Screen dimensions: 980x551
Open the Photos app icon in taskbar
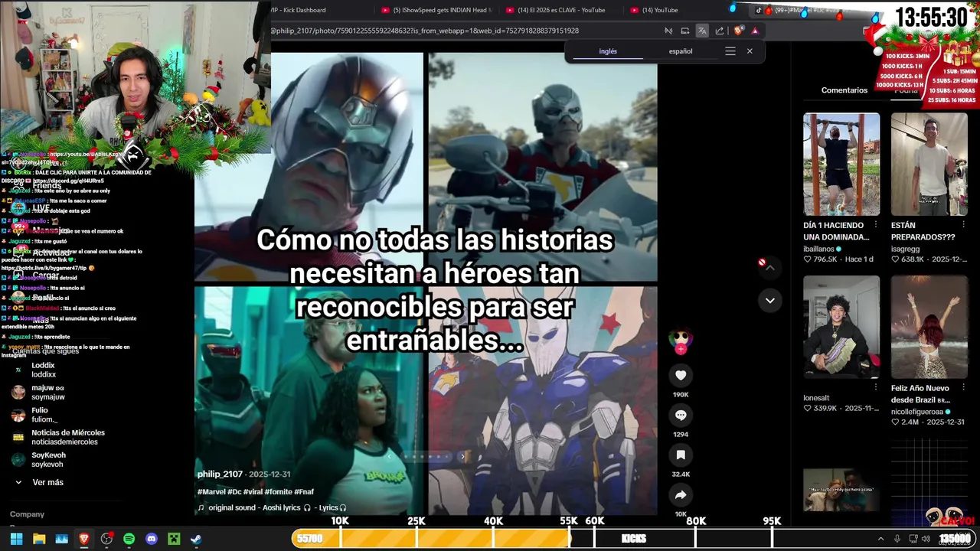62,539
